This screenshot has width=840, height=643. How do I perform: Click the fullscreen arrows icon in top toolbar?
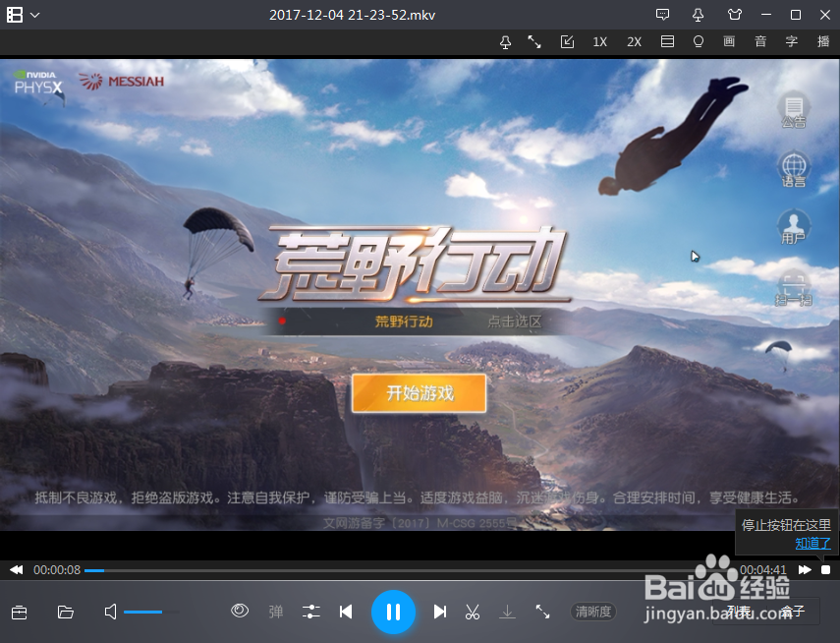[534, 42]
